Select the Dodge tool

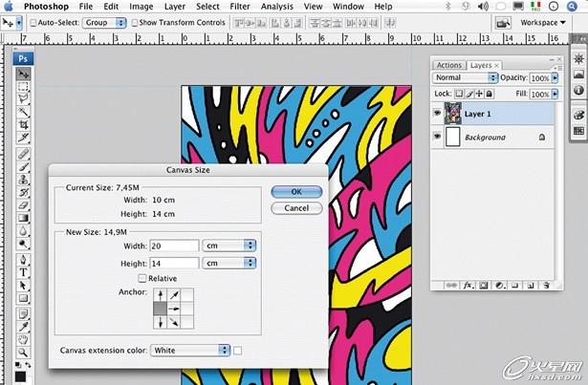point(23,244)
